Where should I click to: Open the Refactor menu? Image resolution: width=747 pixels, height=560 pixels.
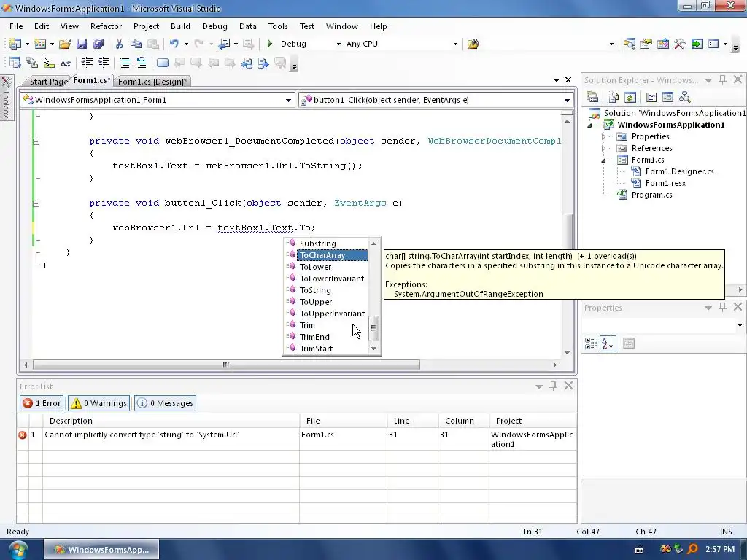coord(106,26)
